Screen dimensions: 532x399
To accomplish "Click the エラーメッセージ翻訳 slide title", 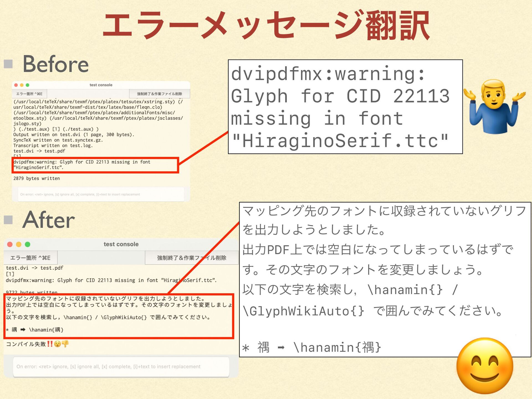I will (266, 25).
